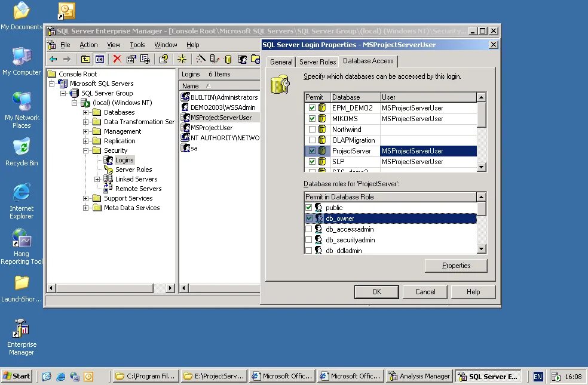This screenshot has width=588, height=385.
Task: Click the Back arrow toolbar icon
Action: [53, 59]
